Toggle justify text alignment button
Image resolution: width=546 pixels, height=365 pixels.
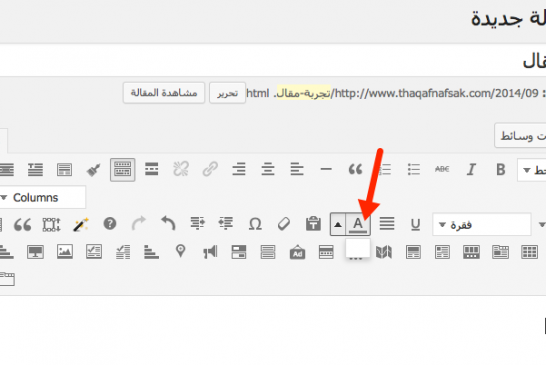point(387,224)
